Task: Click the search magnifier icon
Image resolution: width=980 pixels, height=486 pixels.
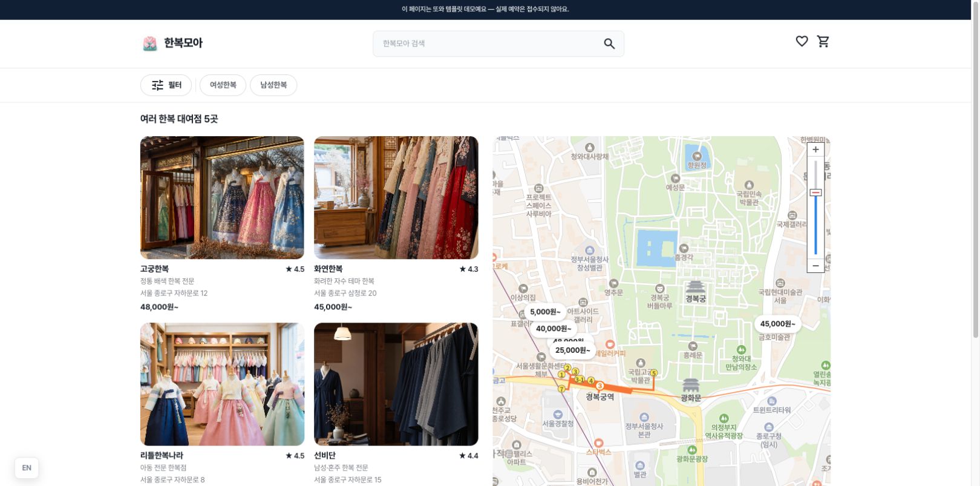Action: point(609,44)
